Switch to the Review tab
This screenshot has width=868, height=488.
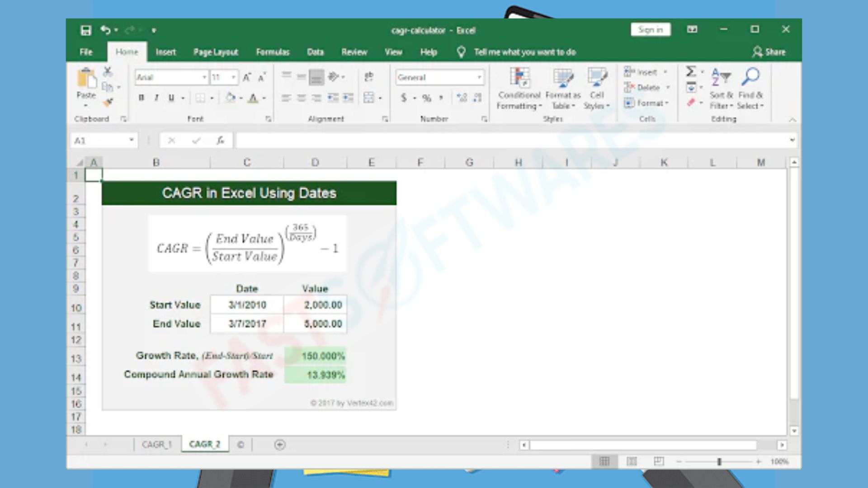(x=354, y=52)
